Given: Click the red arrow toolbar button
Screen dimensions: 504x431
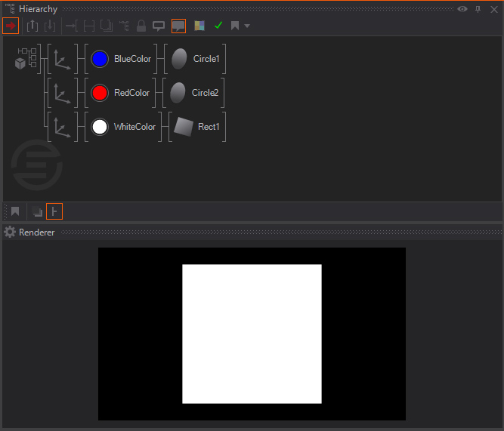Looking at the screenshot, I should [x=11, y=26].
